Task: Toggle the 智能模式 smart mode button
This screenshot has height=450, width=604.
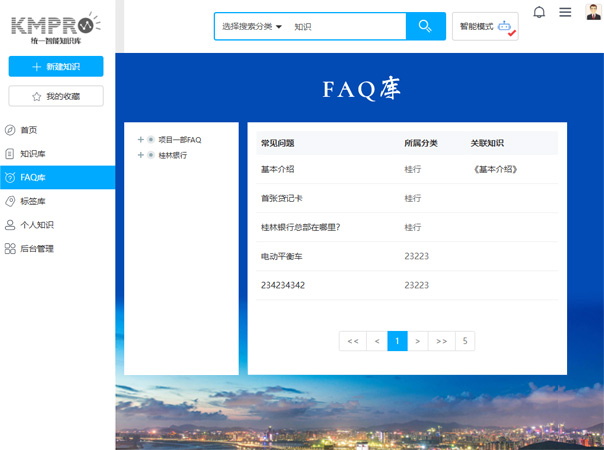Action: [x=485, y=26]
